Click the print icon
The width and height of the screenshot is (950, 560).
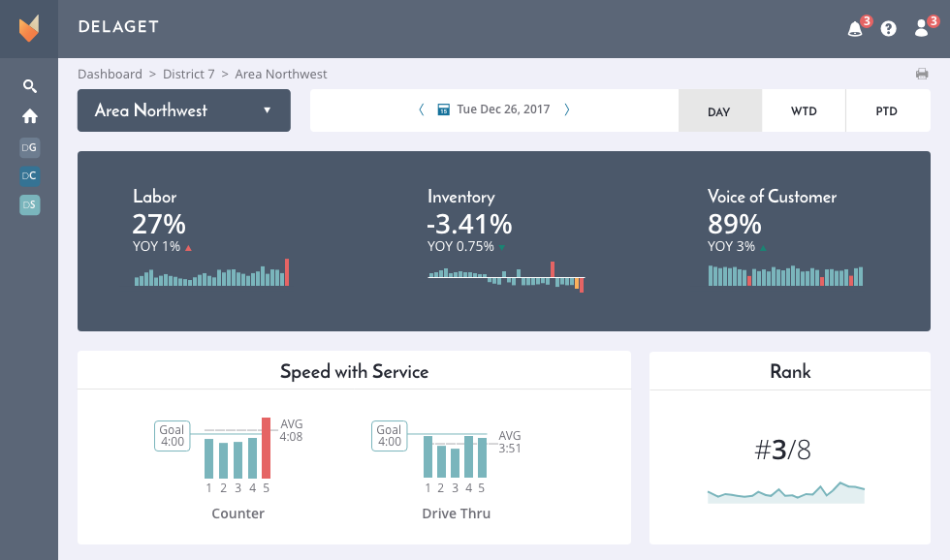point(922,74)
